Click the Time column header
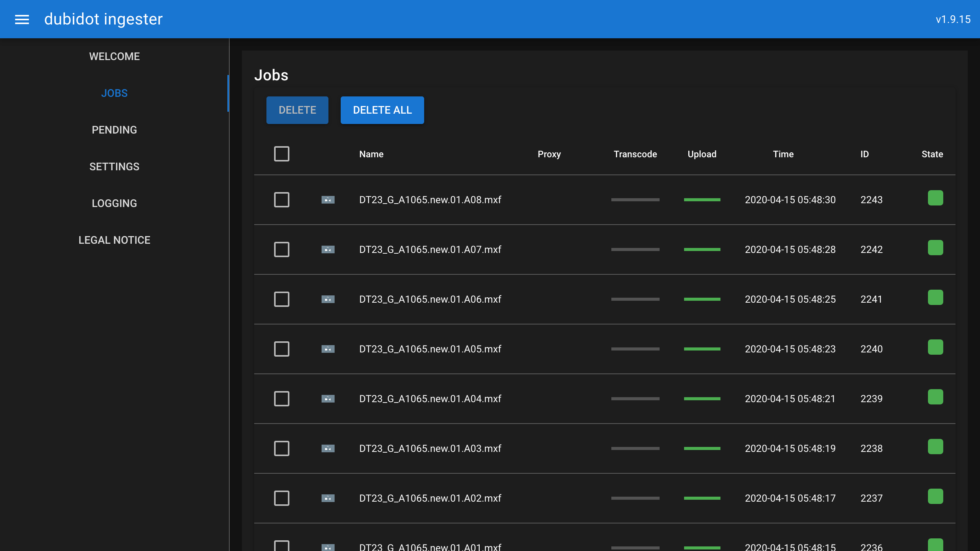 (783, 154)
